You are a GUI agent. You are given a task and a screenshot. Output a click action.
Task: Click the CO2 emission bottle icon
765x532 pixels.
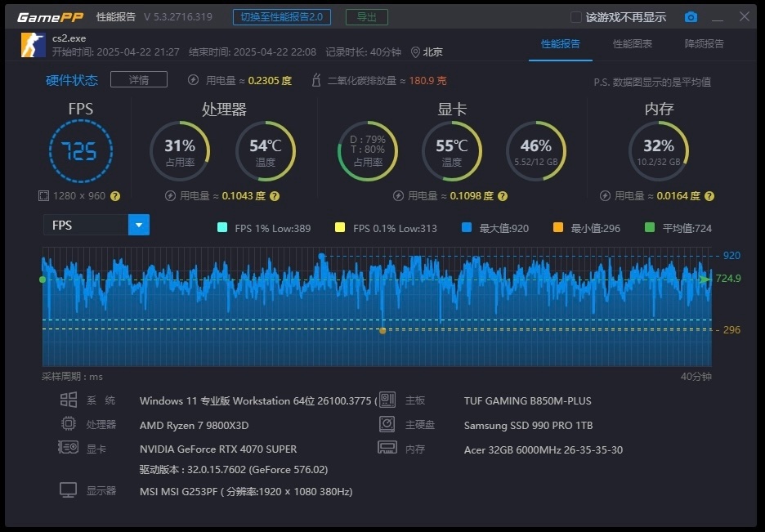316,80
